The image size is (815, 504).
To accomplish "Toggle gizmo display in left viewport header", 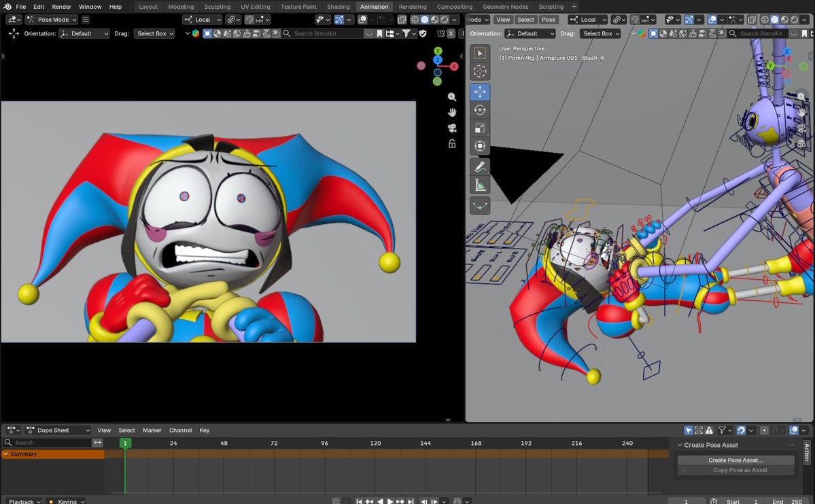I will click(339, 19).
